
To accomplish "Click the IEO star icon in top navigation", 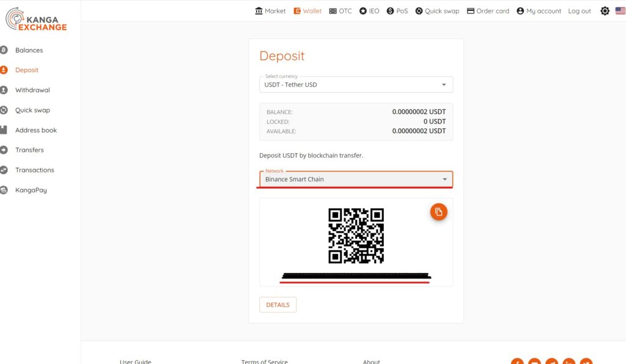I will coord(363,11).
